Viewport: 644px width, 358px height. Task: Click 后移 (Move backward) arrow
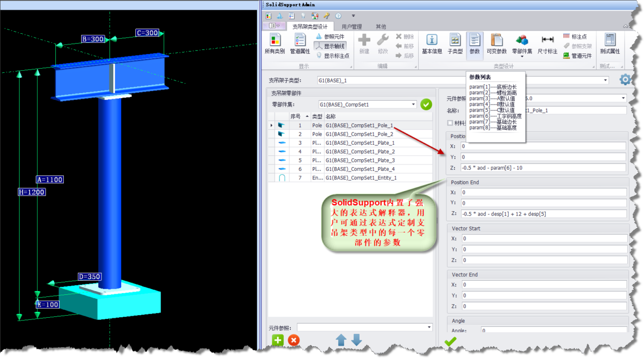coord(405,56)
